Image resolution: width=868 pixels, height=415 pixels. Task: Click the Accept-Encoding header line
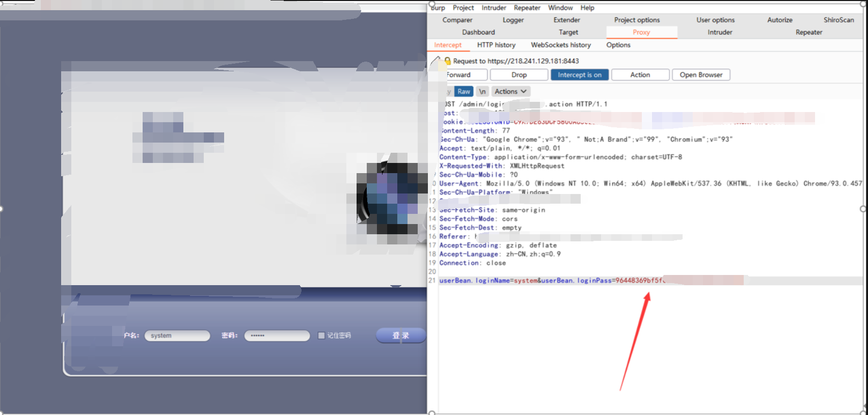point(498,245)
